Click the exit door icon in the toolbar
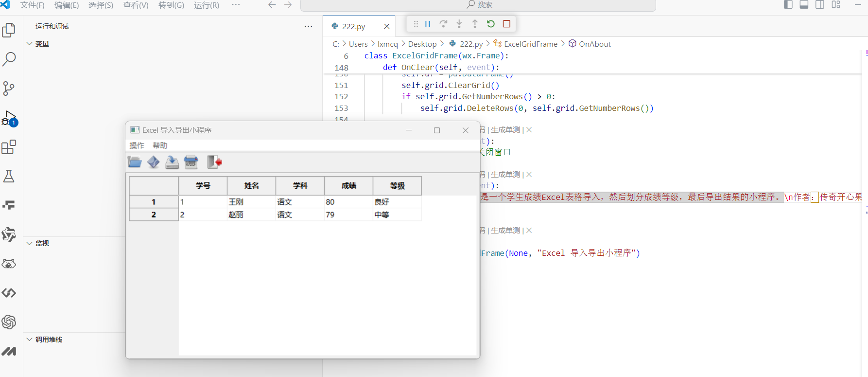The height and width of the screenshot is (377, 868). click(214, 162)
